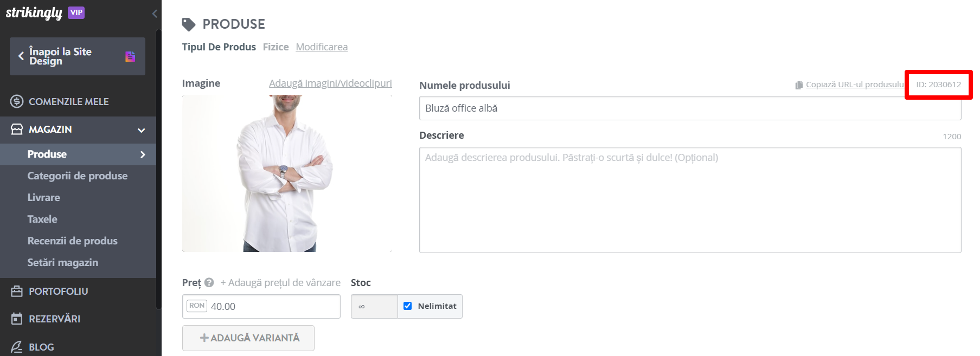Click the Comenzile Mele dollar icon

(17, 101)
